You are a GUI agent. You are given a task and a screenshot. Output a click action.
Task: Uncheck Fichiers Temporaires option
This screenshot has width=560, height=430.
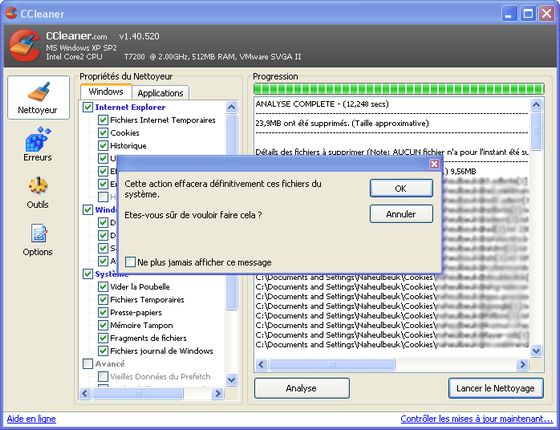point(103,300)
